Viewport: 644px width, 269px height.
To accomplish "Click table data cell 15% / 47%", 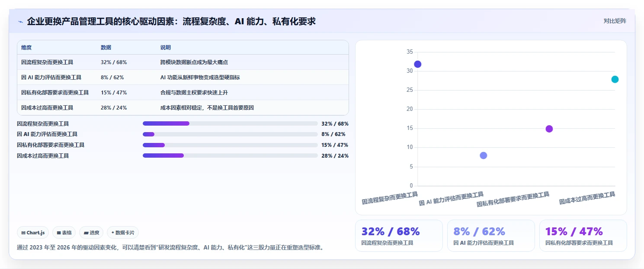I will point(114,93).
